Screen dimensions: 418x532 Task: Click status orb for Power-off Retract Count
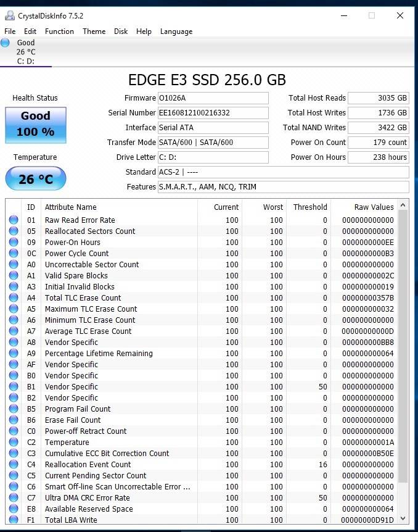pos(14,431)
